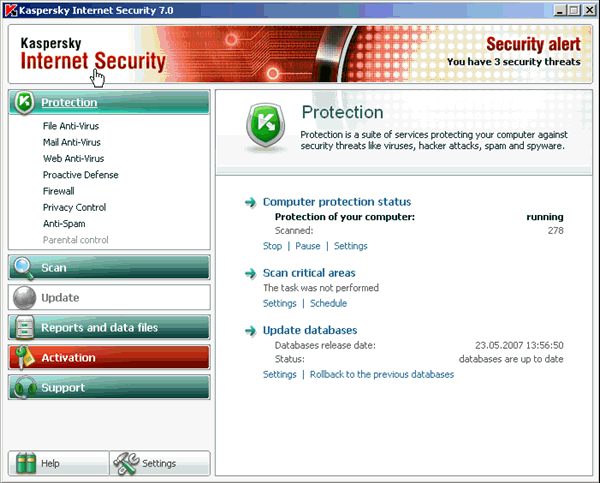600x483 pixels.
Task: Click the 'running' protection status value
Action: pyautogui.click(x=545, y=217)
